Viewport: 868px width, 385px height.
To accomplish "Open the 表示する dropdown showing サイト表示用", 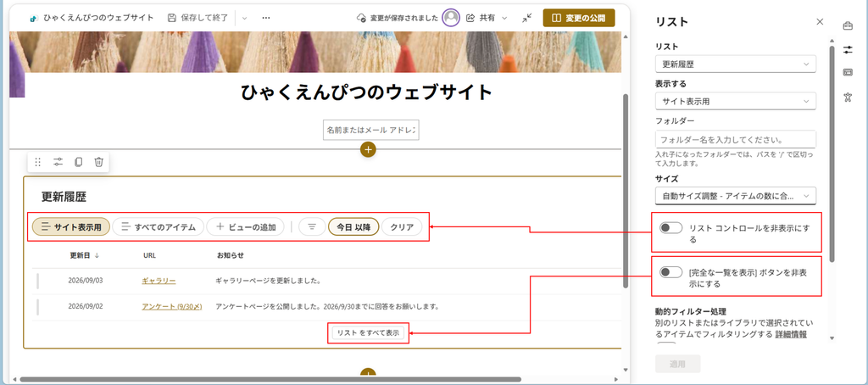I will (x=735, y=101).
